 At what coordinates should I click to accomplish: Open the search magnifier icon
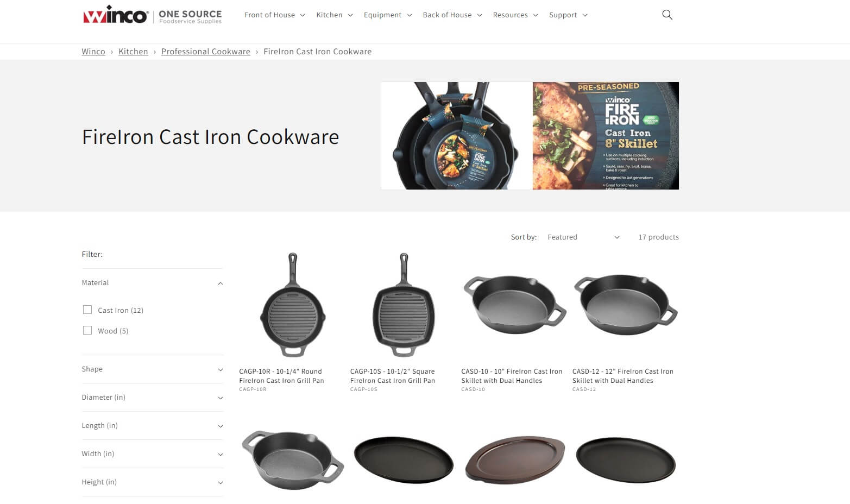(667, 15)
